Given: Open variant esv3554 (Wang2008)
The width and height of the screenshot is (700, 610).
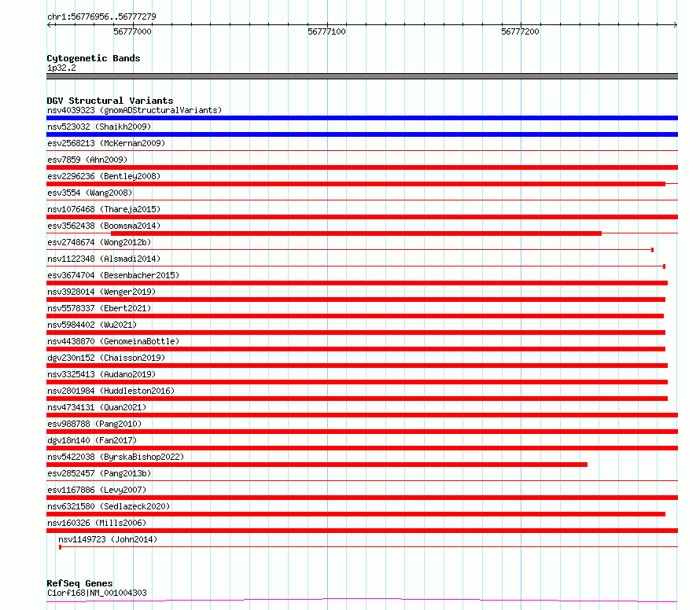Looking at the screenshot, I should coord(90,193).
